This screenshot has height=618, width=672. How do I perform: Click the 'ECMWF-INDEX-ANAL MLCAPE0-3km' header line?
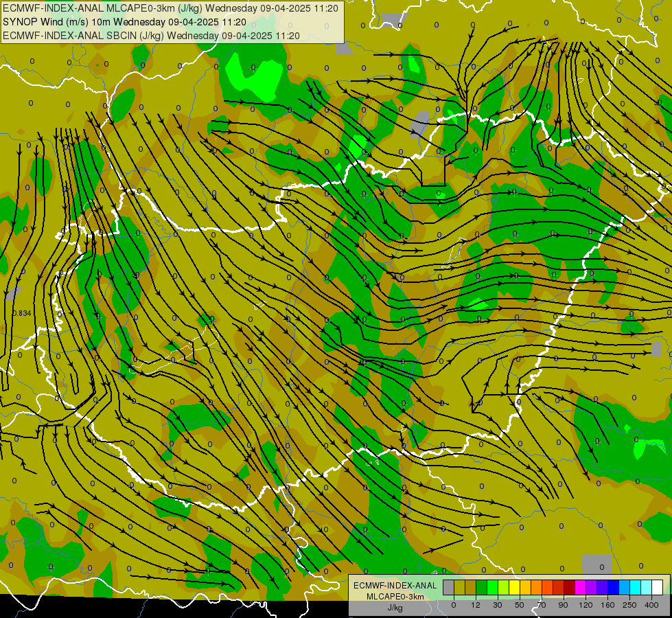pyautogui.click(x=170, y=8)
